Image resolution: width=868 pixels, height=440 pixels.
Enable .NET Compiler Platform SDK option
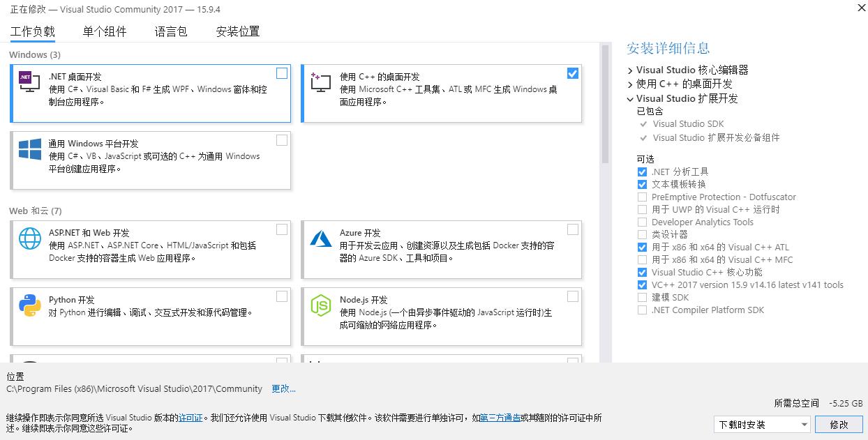coord(642,310)
